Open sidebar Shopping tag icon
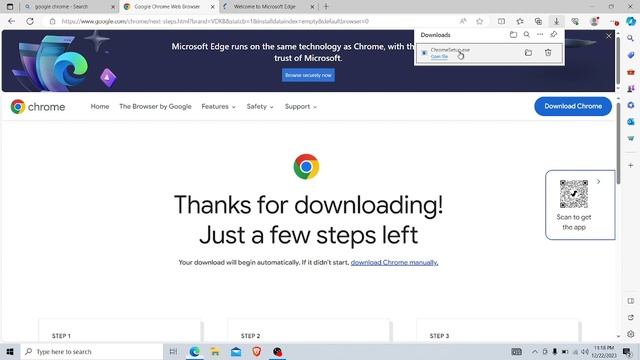640x360 pixels. [631, 55]
